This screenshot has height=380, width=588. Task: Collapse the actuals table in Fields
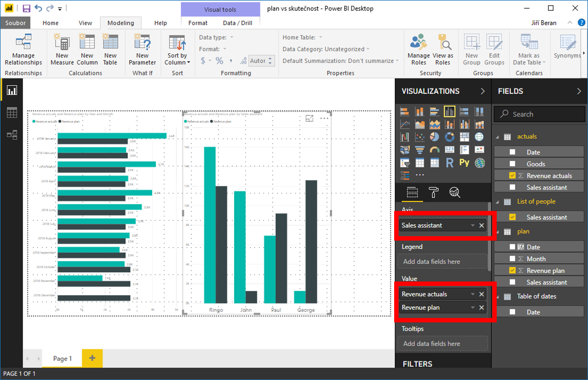point(497,137)
